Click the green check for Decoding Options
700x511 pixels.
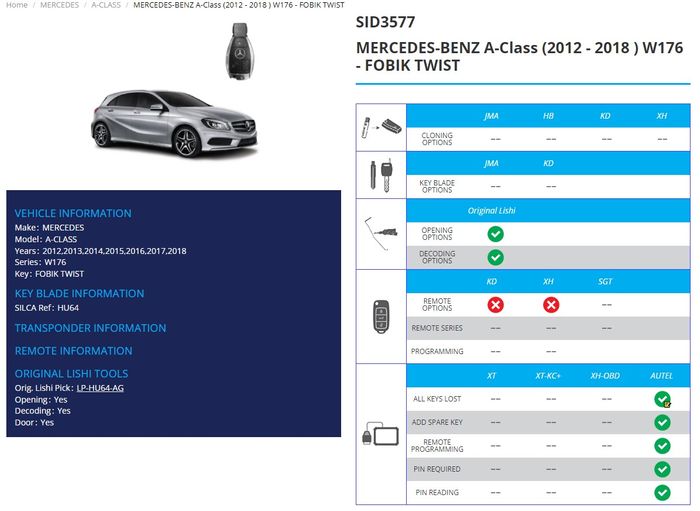[495, 257]
